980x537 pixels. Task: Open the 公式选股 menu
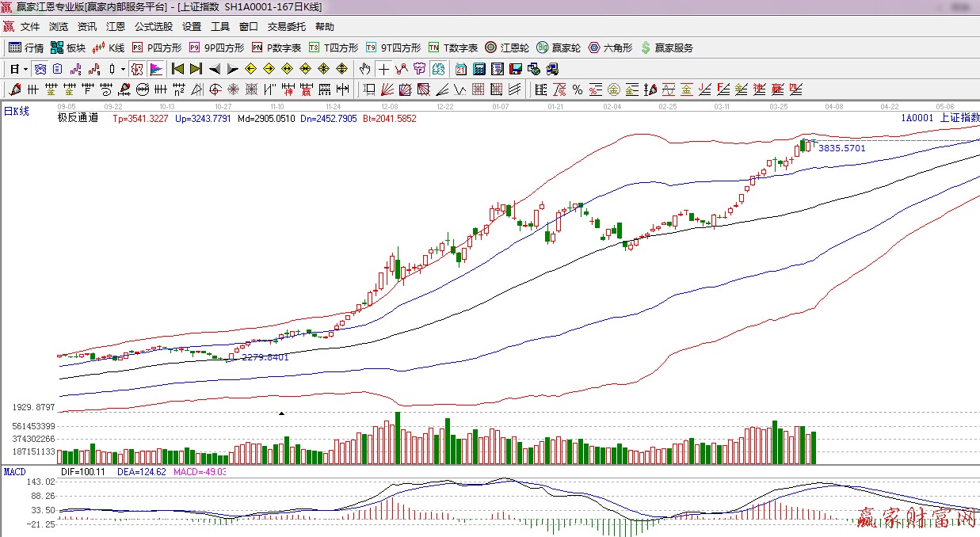tap(154, 26)
